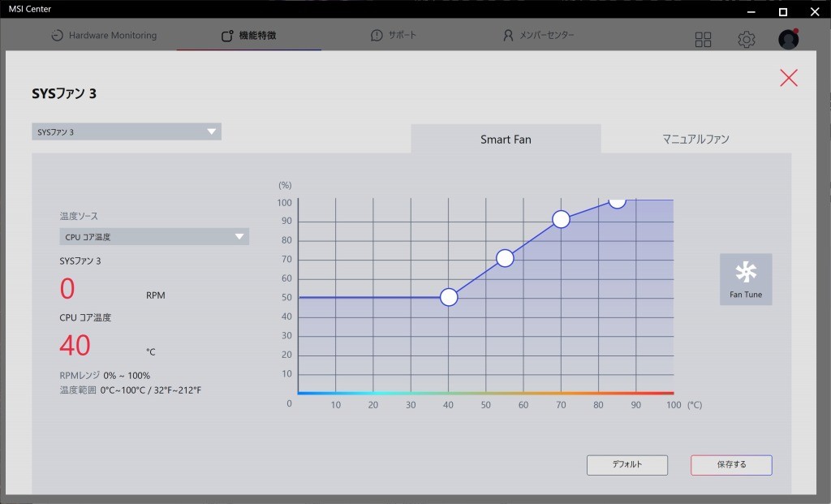The width and height of the screenshot is (831, 504).
Task: Select the fan curve point at 55°C
Action: tap(505, 258)
